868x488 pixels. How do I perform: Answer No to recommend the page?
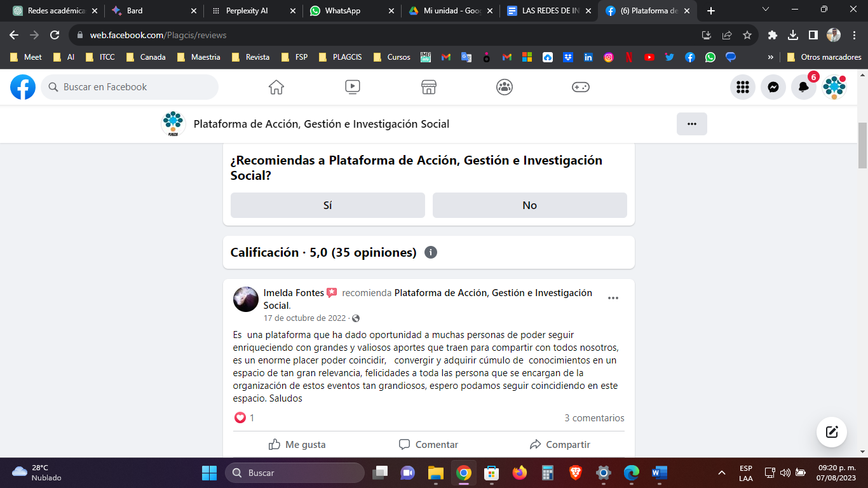(530, 205)
